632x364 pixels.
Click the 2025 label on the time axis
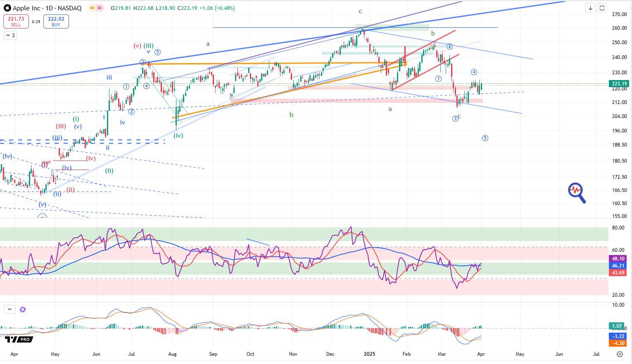[x=370, y=354]
